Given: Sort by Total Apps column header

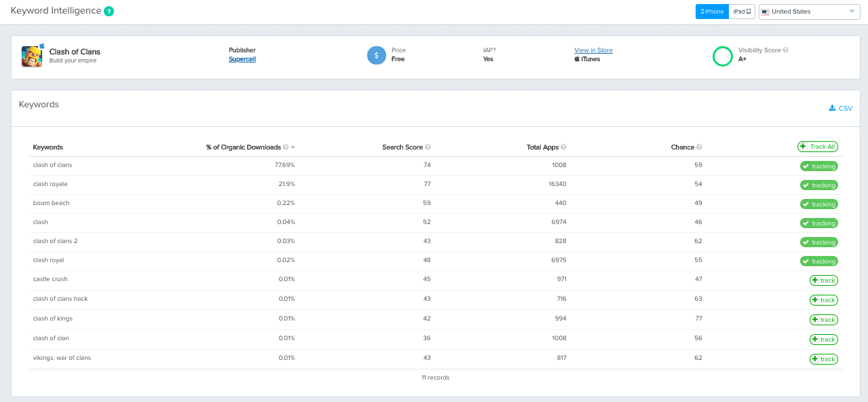Looking at the screenshot, I should pos(543,147).
